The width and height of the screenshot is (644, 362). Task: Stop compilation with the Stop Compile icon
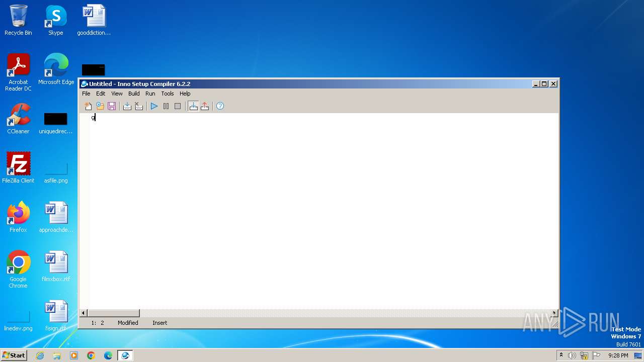(x=139, y=106)
